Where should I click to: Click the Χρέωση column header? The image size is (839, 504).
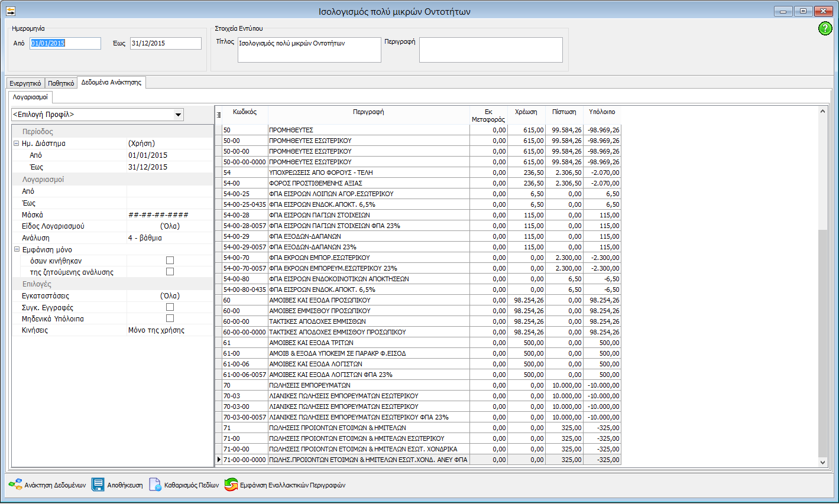(x=526, y=115)
